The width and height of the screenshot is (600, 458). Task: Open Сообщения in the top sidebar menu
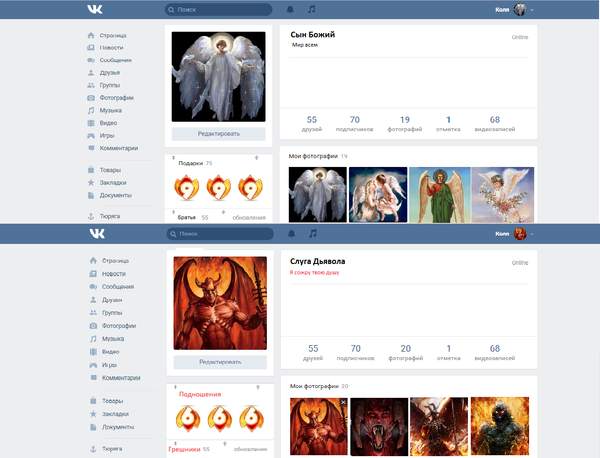(116, 60)
